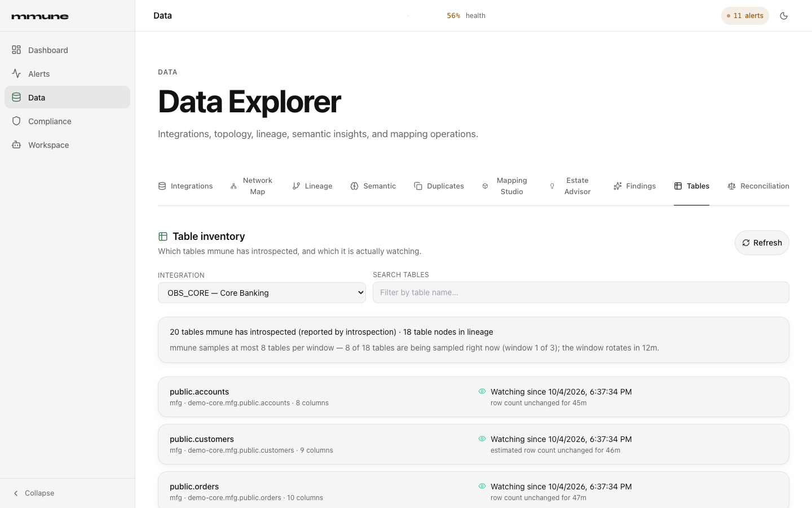Select the Tables tab
The image size is (812, 508).
pos(691,186)
